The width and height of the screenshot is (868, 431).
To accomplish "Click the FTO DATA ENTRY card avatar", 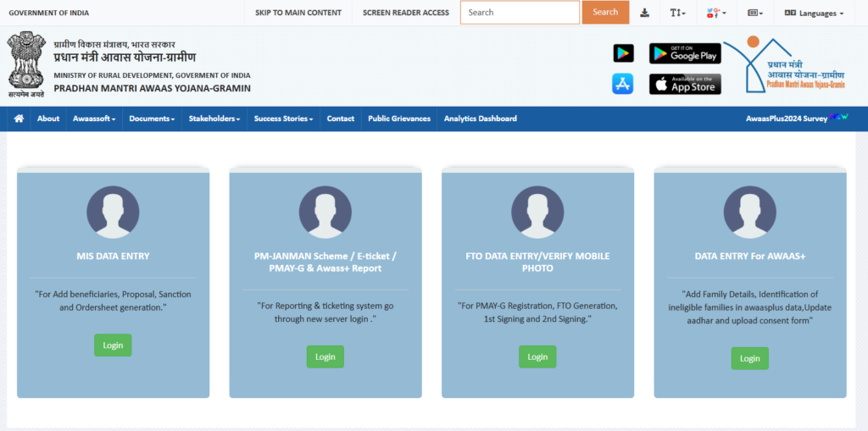I will 537,213.
